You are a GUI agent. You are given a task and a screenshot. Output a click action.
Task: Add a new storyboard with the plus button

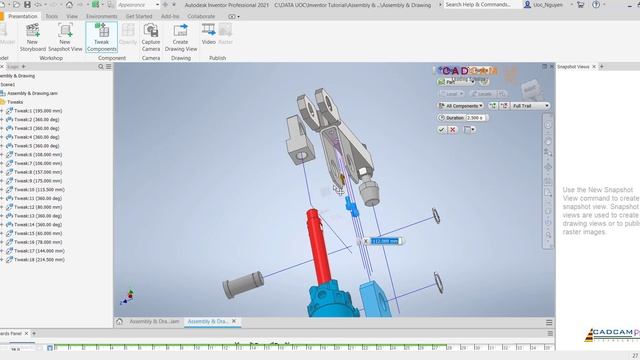(x=34, y=333)
